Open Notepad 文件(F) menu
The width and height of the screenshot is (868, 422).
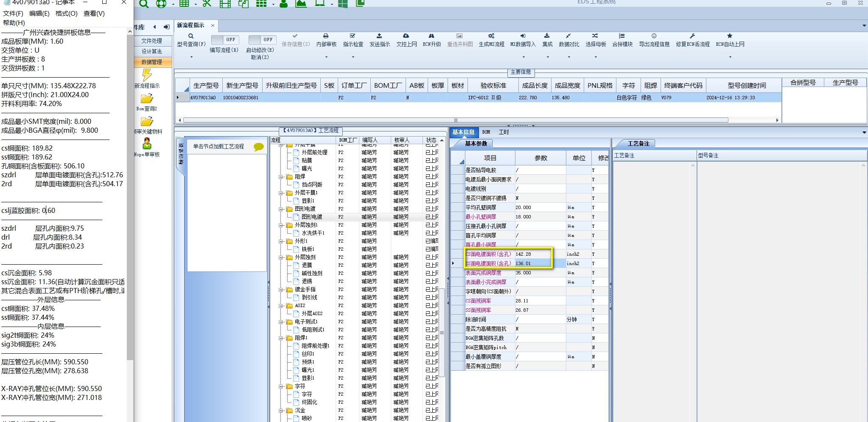point(13,14)
